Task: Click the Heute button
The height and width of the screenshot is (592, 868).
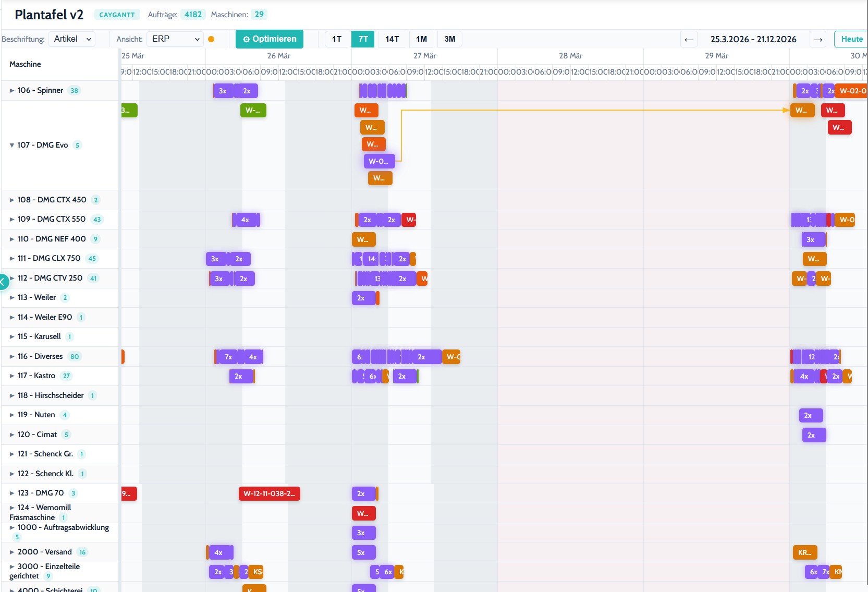Action: [x=852, y=39]
